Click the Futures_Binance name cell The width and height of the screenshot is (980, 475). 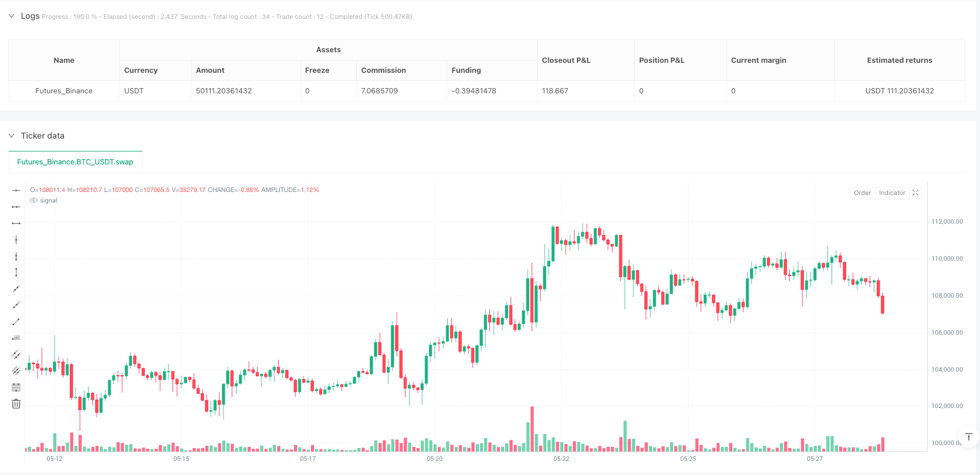64,91
